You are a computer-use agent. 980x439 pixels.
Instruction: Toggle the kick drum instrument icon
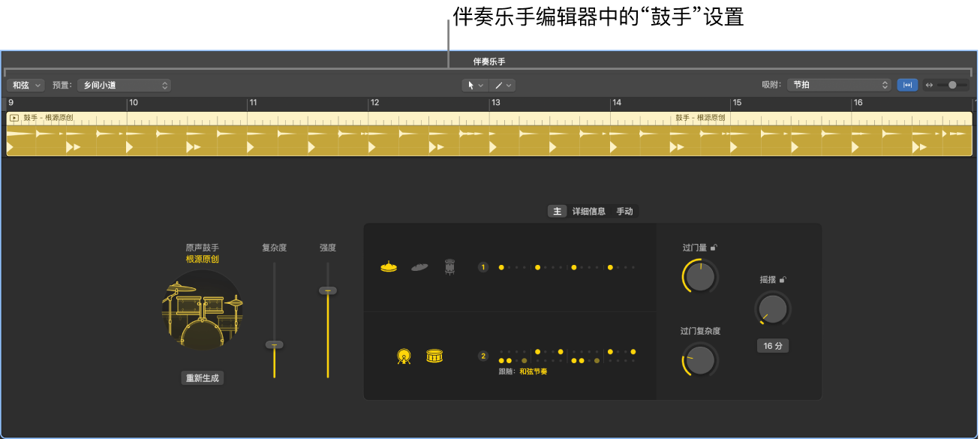point(404,356)
